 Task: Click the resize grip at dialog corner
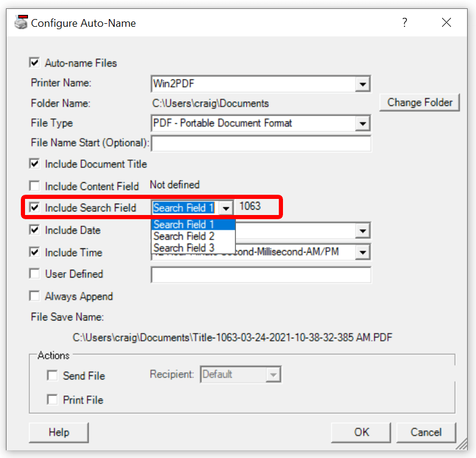(x=462, y=444)
